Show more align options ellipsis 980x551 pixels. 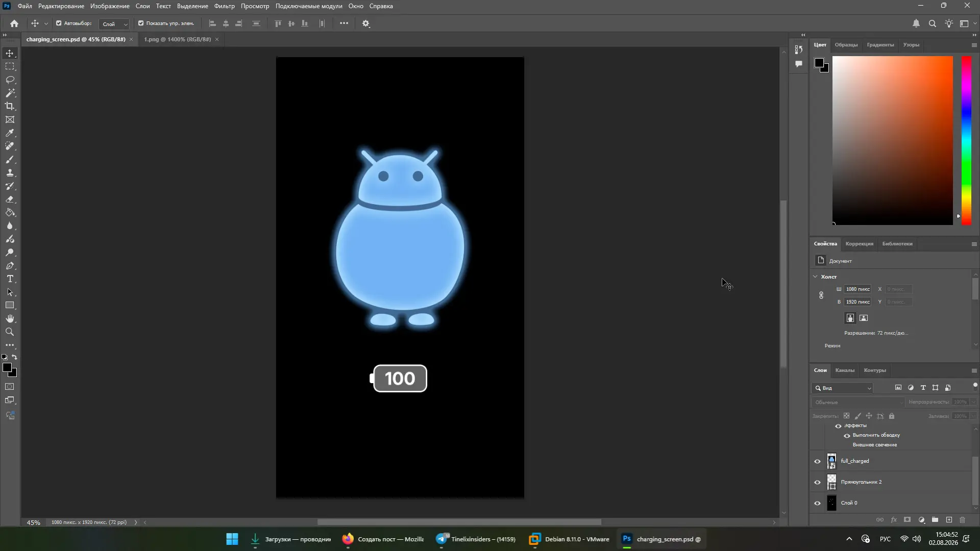click(344, 23)
